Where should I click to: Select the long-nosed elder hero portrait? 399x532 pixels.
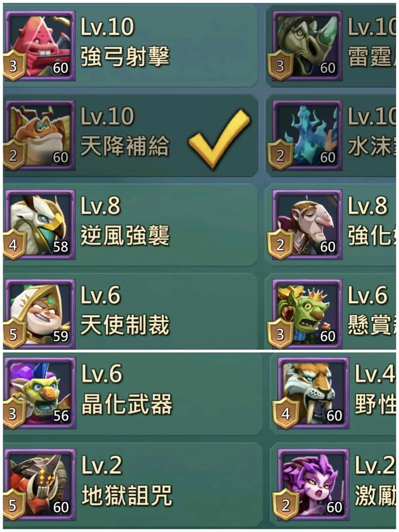click(x=307, y=224)
